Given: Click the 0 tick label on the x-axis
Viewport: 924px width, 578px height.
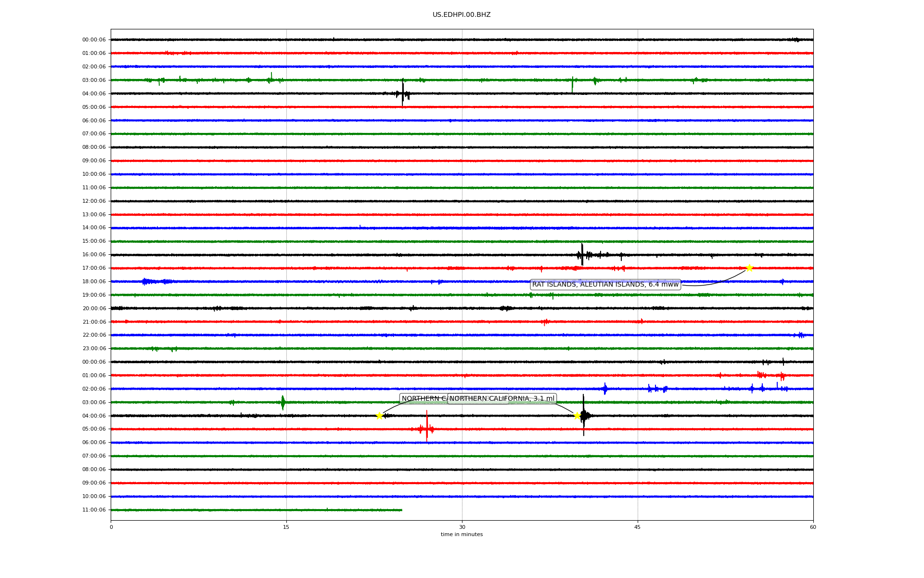Looking at the screenshot, I should click(x=111, y=527).
